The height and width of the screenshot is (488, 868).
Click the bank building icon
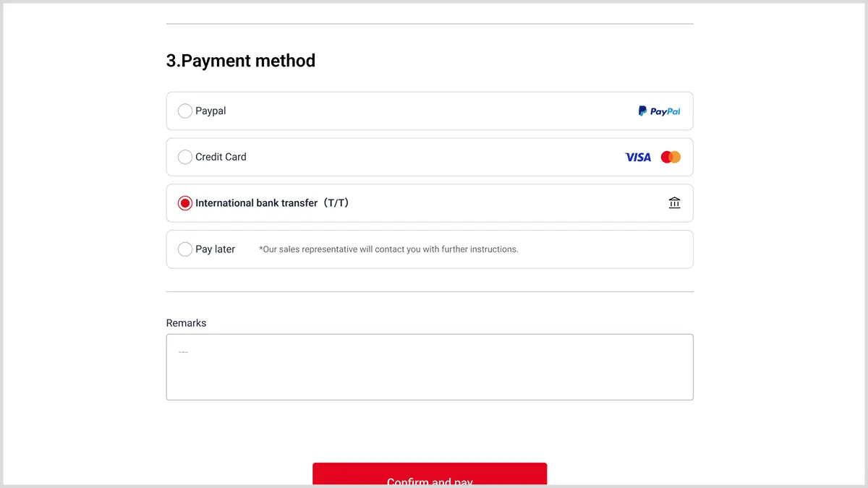point(674,203)
